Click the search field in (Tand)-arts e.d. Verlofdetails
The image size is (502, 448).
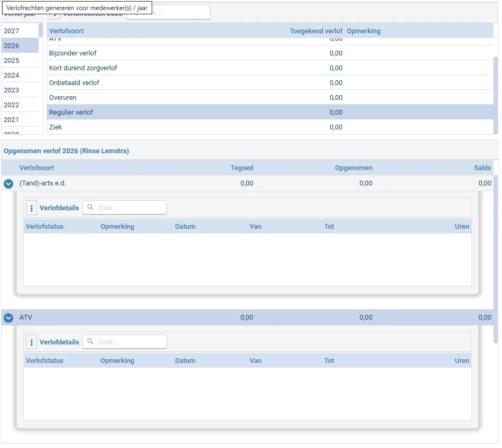click(x=125, y=208)
